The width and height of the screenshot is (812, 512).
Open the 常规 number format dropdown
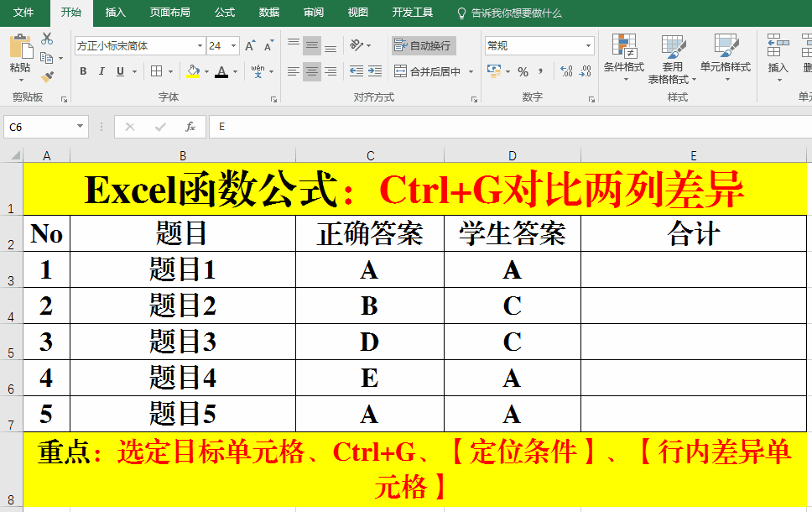click(588, 46)
